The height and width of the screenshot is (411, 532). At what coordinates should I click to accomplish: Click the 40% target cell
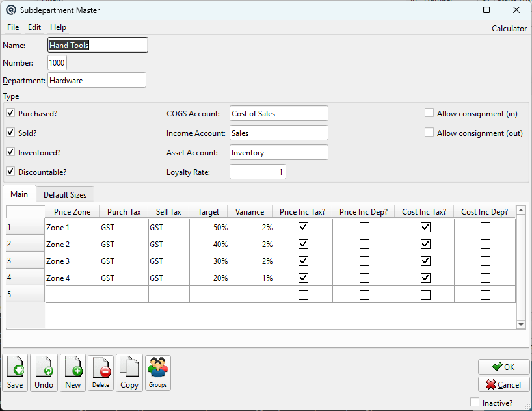209,244
